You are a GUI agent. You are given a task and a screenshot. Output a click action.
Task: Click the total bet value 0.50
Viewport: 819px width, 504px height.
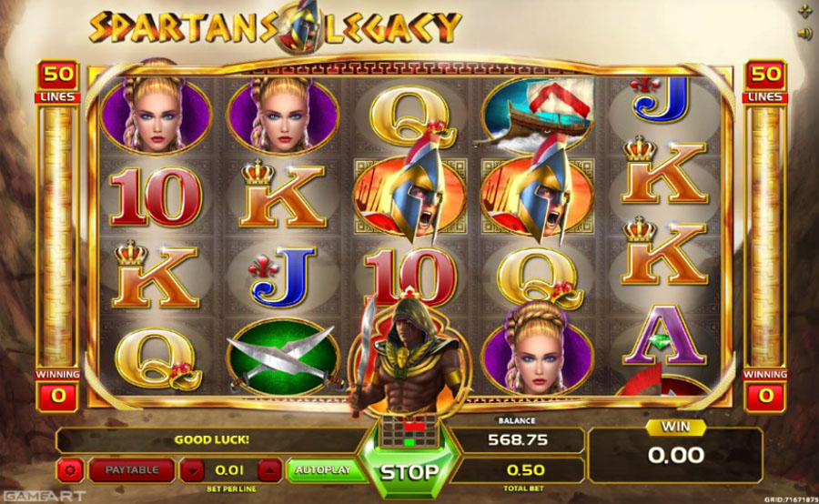point(525,470)
